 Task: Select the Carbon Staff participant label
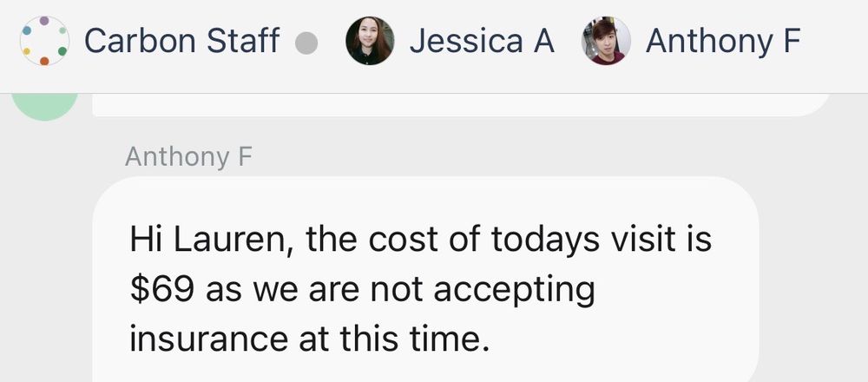click(x=181, y=41)
